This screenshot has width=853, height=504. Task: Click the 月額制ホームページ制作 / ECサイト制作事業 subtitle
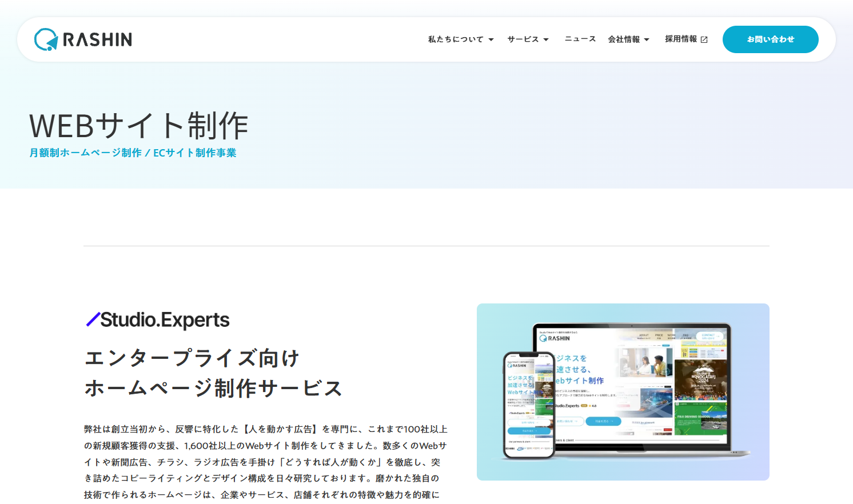133,153
